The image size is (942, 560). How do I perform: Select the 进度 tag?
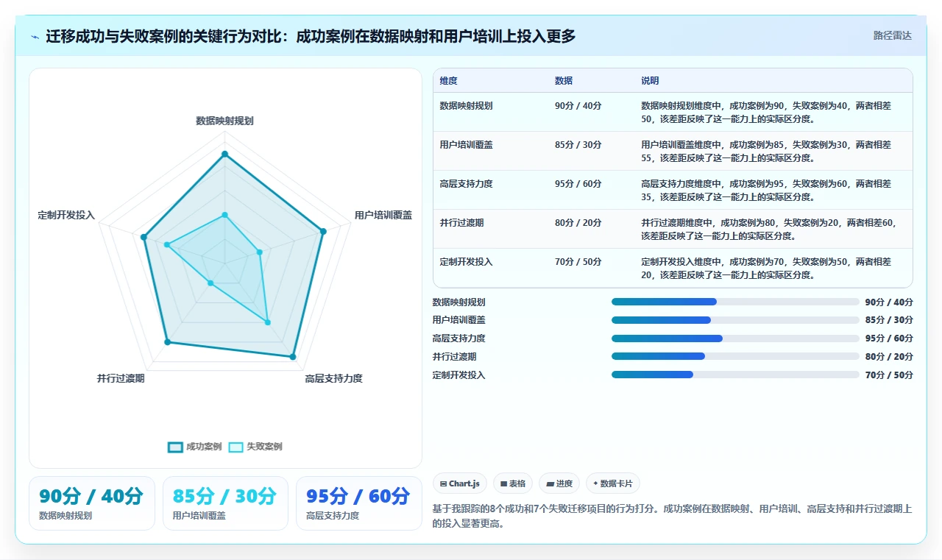559,483
